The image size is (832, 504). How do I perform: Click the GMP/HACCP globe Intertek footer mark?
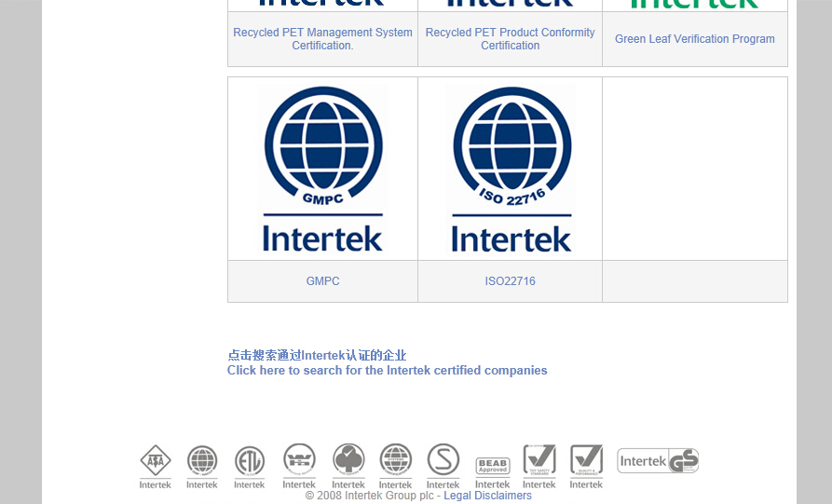pos(202,467)
